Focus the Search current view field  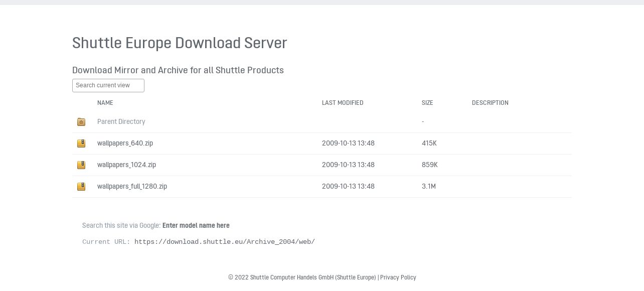(x=108, y=85)
